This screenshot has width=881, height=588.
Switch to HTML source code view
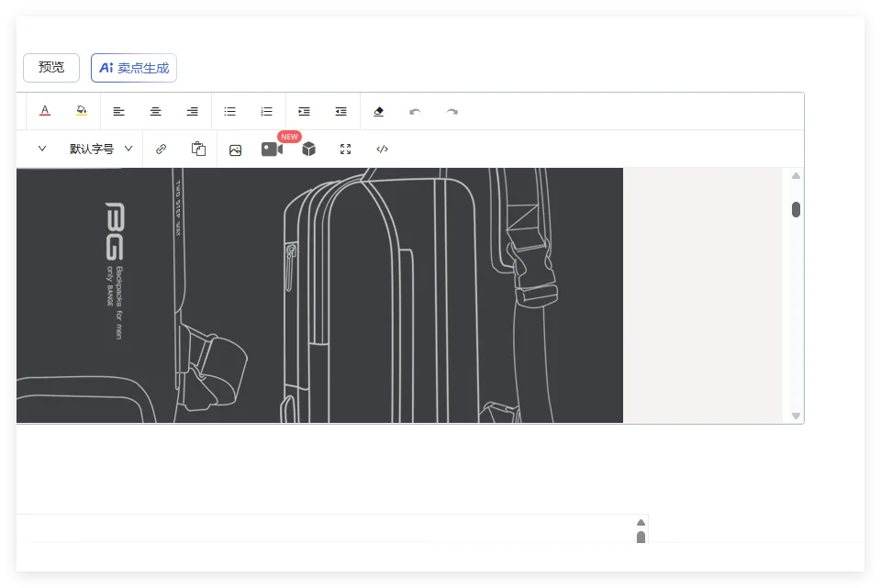coord(382,149)
